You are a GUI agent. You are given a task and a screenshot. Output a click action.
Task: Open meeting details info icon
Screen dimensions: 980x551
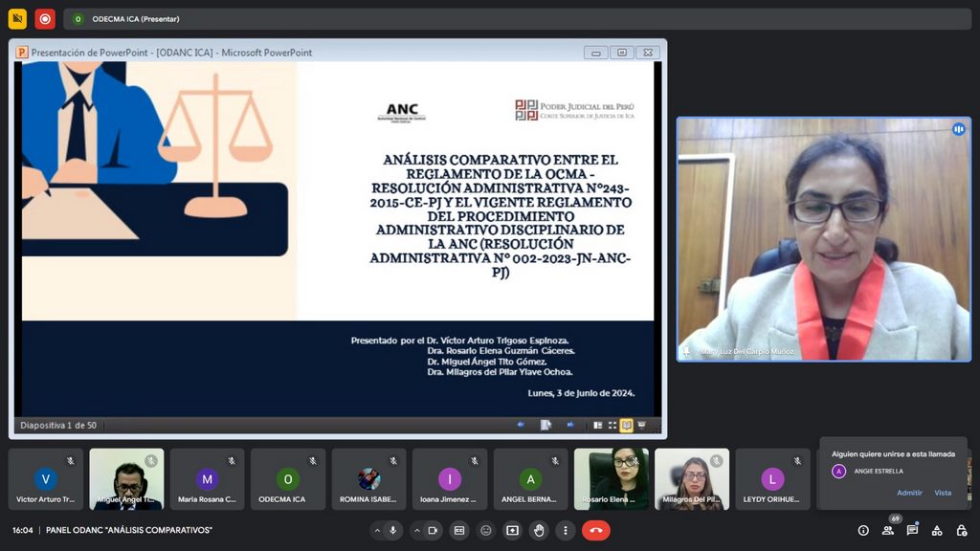click(863, 530)
